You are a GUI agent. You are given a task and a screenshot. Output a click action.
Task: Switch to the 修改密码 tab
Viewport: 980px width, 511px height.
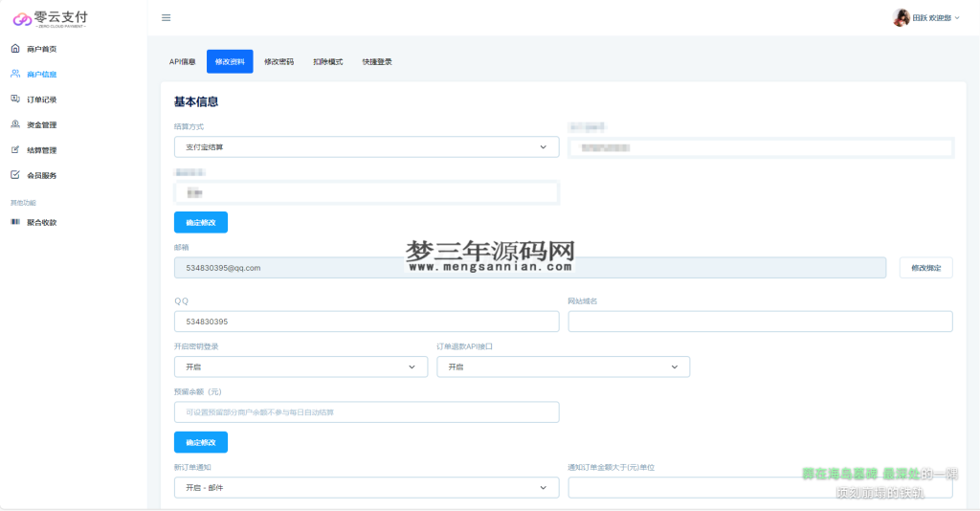[x=278, y=61]
